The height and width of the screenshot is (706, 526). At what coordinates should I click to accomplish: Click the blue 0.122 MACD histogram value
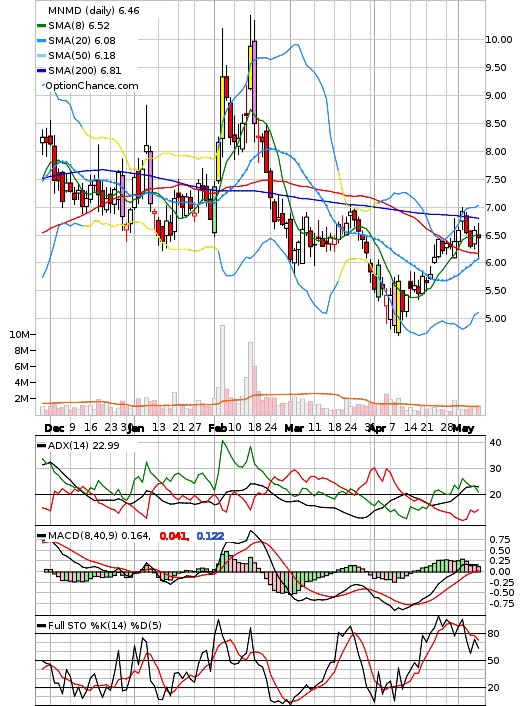(x=210, y=536)
